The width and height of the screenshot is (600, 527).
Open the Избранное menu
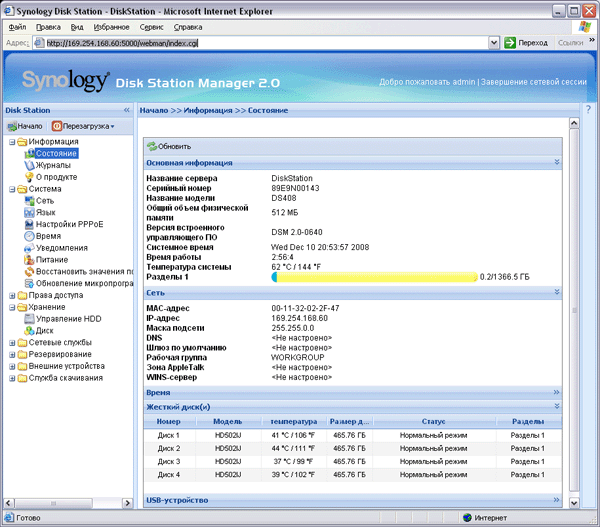point(111,27)
